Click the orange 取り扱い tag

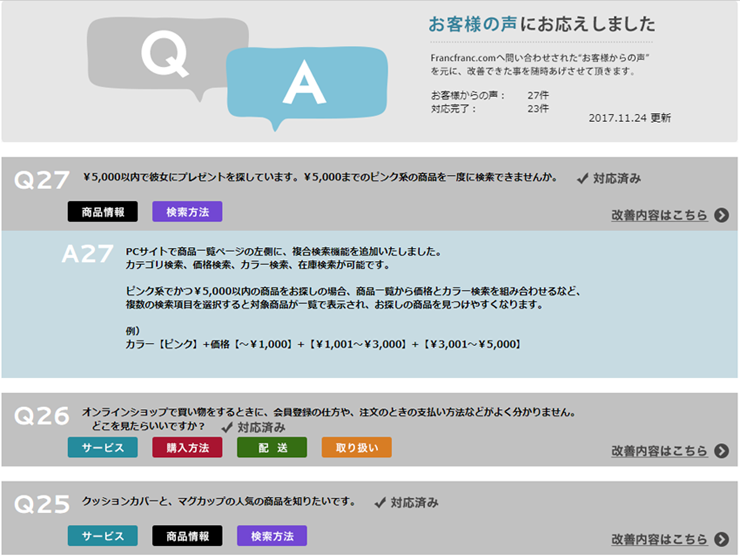point(356,448)
